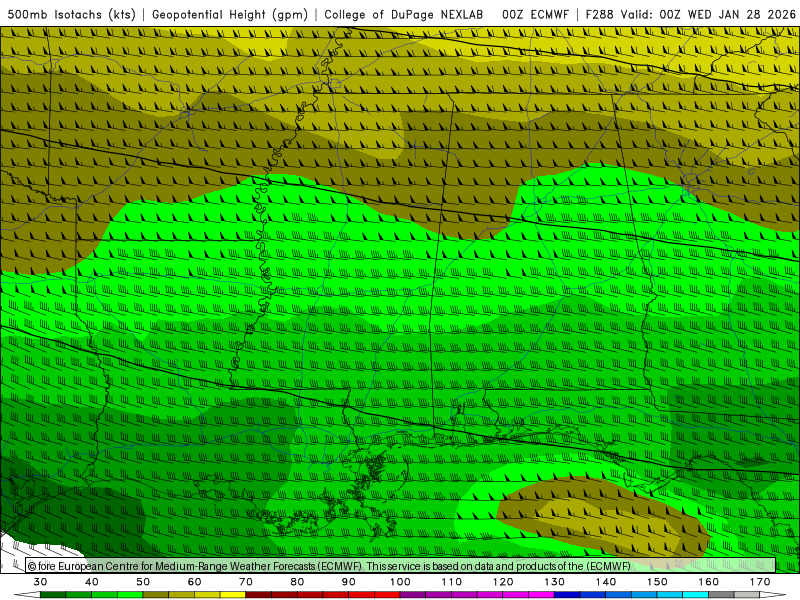
Task: Click the legend value 100
Action: 401,582
